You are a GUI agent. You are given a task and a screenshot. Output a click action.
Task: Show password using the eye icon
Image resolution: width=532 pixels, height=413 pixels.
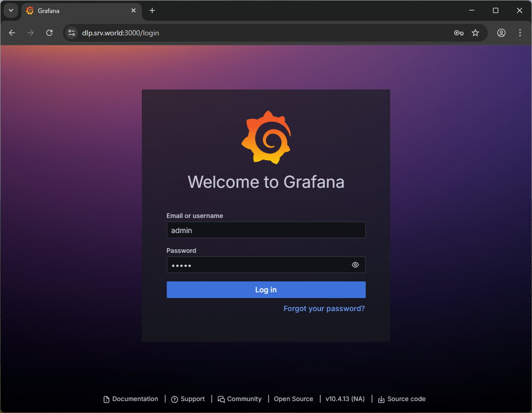[355, 265]
